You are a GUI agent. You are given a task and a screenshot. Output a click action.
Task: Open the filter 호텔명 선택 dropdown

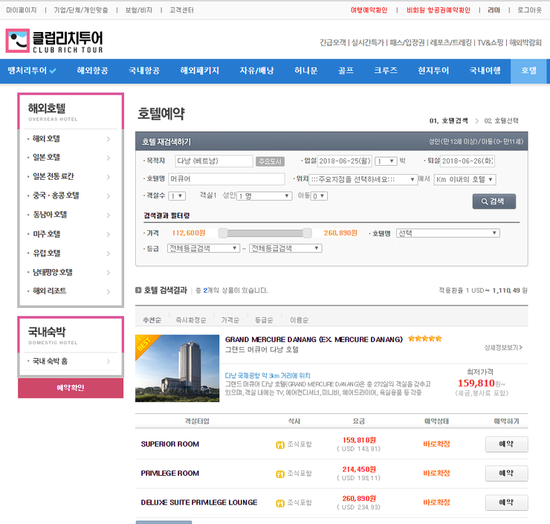pyautogui.click(x=448, y=233)
